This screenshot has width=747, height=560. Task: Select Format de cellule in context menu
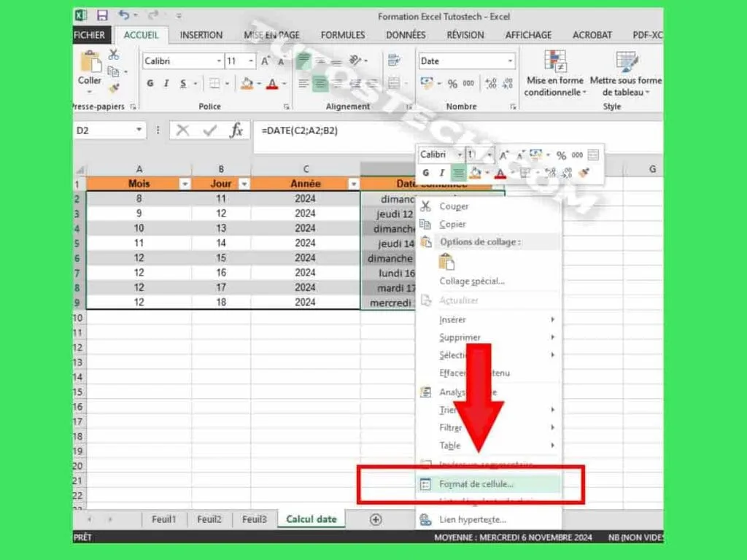[x=476, y=483]
